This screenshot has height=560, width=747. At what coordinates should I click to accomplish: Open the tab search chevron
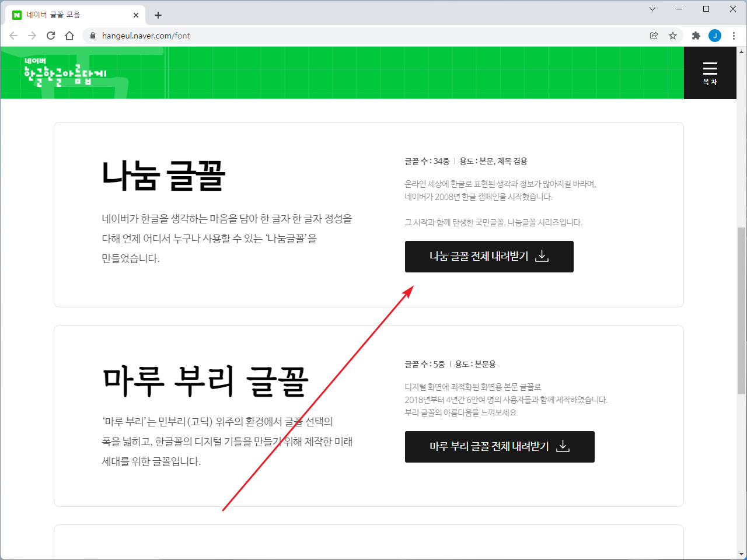[x=652, y=9]
